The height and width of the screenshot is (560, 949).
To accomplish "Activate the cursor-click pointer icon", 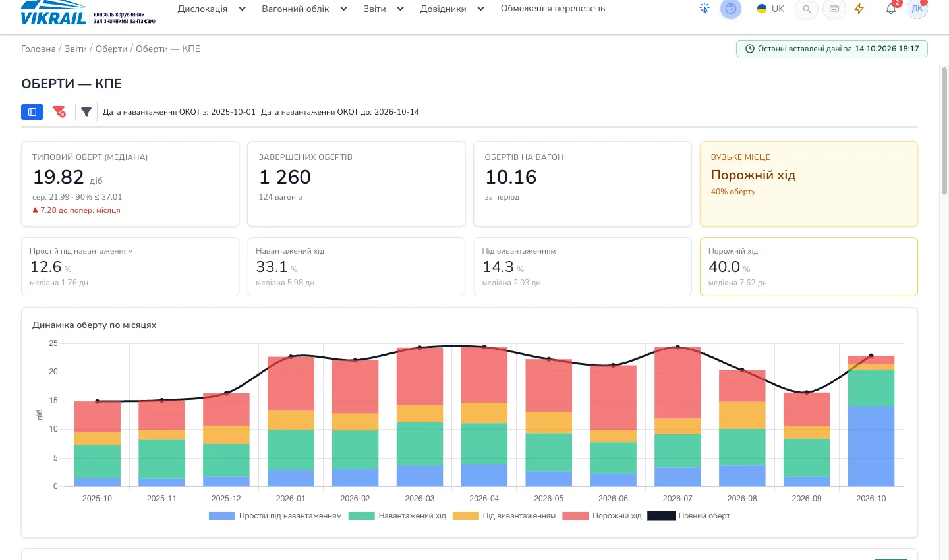I will point(705,9).
